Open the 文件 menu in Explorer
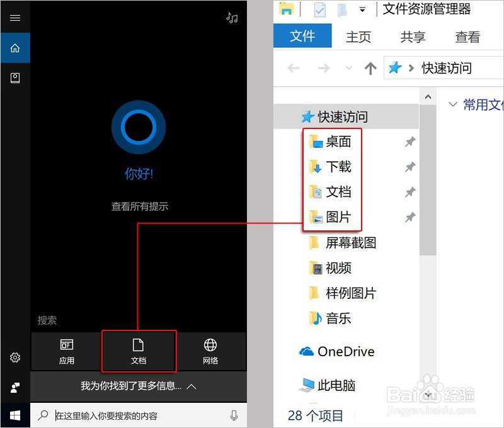The height and width of the screenshot is (428, 504). pyautogui.click(x=302, y=37)
